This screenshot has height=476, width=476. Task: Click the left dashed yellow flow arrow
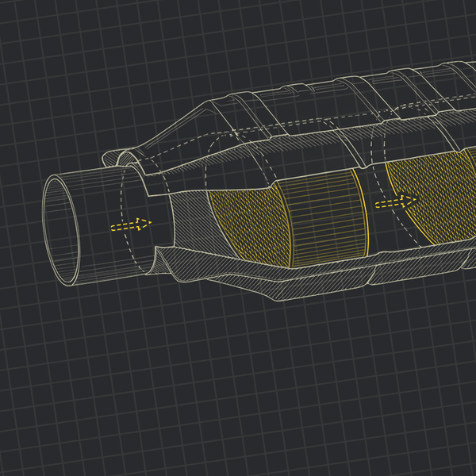130,225
